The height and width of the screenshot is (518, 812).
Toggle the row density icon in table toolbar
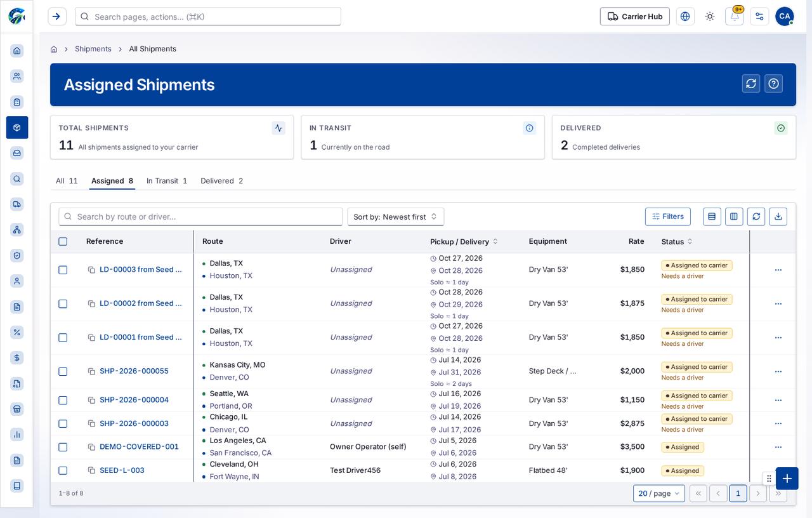coord(712,216)
